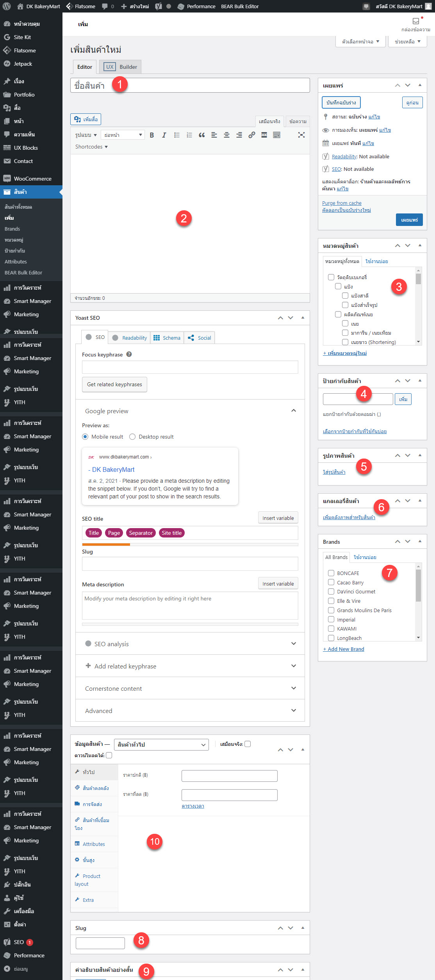The width and height of the screenshot is (435, 980).
Task: Check the BONCAFE brand checkbox
Action: coord(331,573)
